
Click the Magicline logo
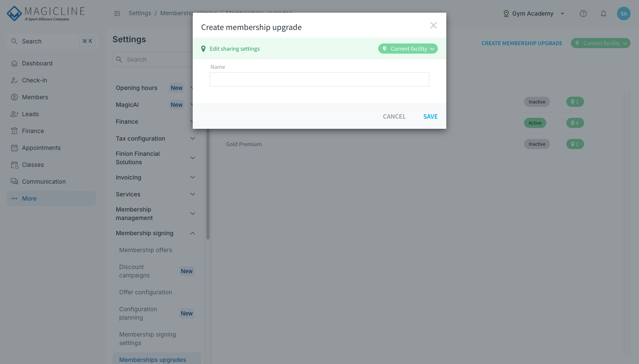[x=46, y=14]
